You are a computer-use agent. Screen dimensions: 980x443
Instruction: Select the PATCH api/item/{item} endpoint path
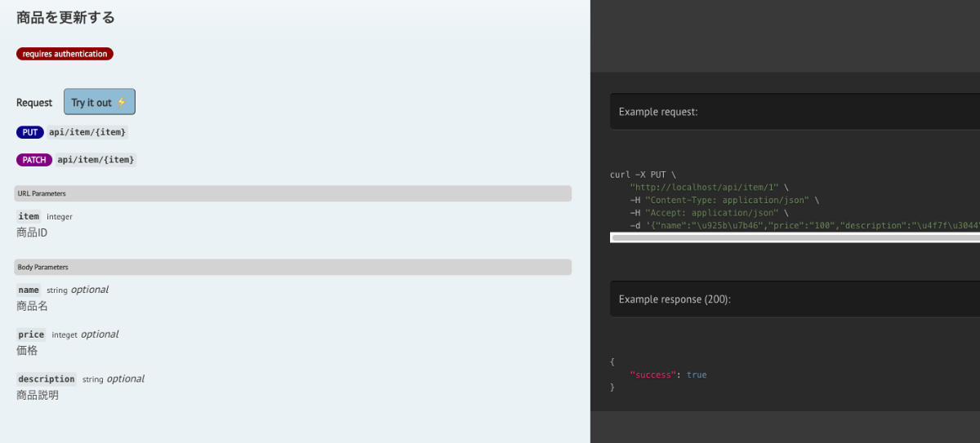point(96,160)
